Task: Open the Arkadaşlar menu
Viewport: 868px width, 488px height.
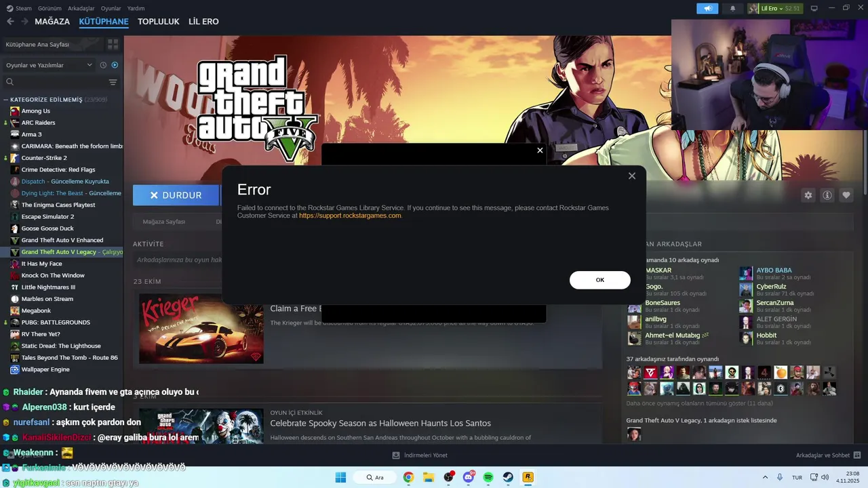Action: (x=81, y=8)
